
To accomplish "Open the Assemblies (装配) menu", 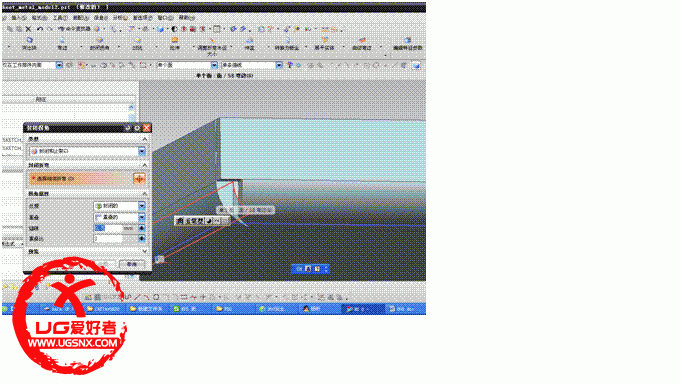I will click(80, 18).
